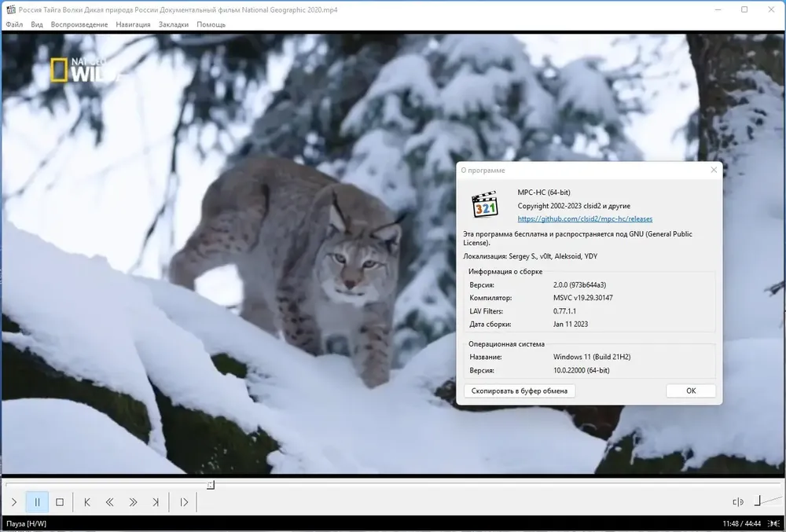The height and width of the screenshot is (532, 786).
Task: Expand the Навигация menu
Action: click(133, 24)
